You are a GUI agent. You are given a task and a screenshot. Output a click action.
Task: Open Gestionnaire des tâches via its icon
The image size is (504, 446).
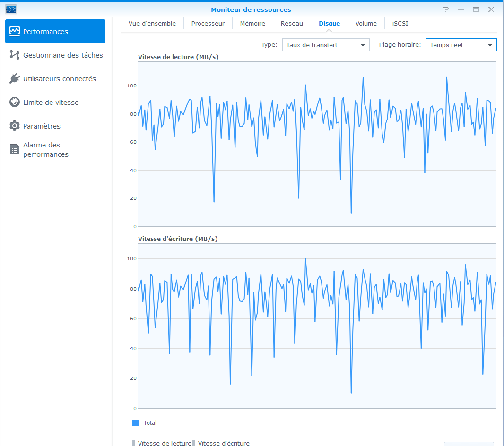(x=15, y=55)
